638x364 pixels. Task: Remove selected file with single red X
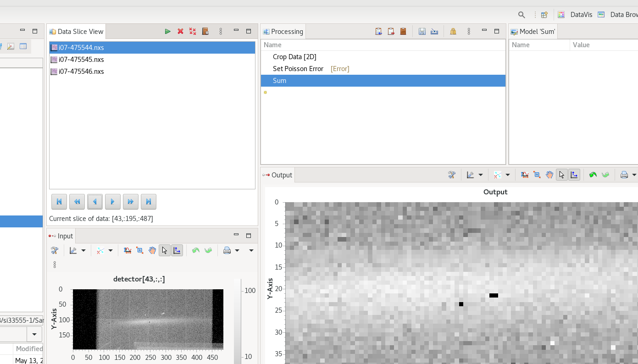point(180,32)
